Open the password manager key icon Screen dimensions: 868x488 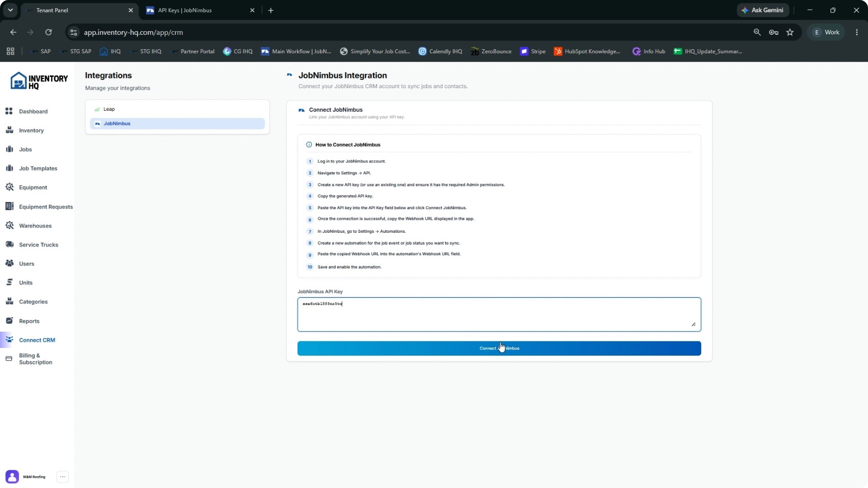pyautogui.click(x=774, y=32)
